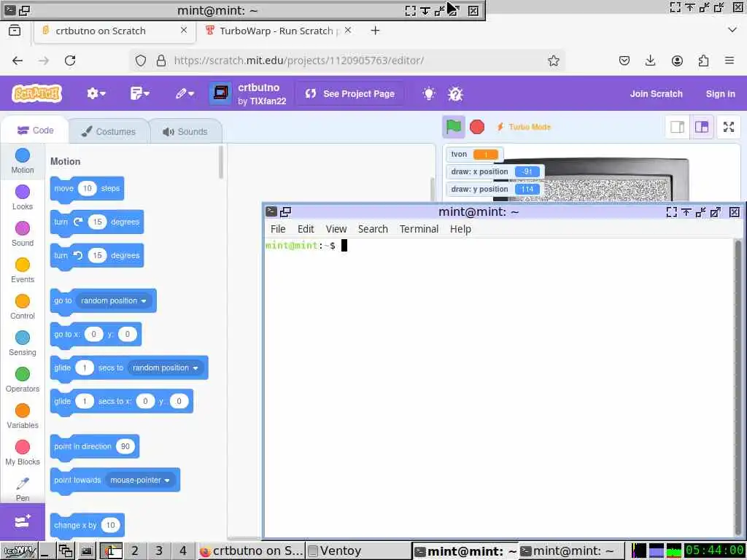Image resolution: width=747 pixels, height=560 pixels.
Task: Select the Operators block category
Action: click(x=23, y=379)
